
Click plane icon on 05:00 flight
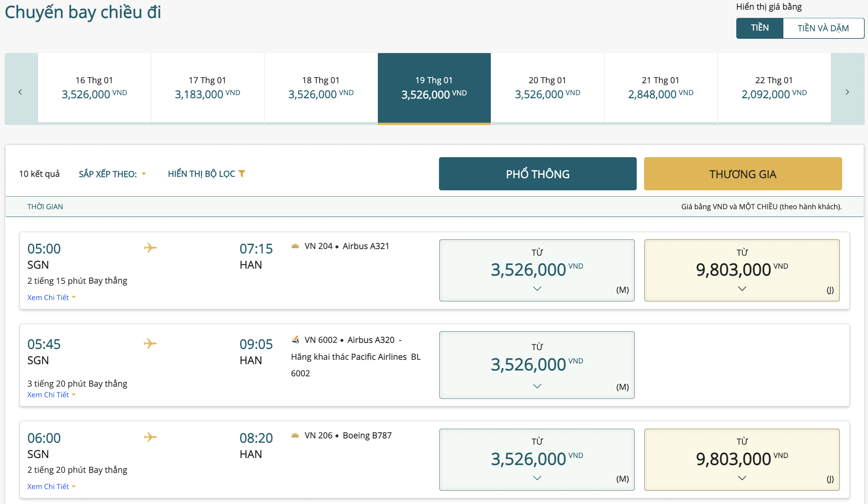click(x=150, y=248)
